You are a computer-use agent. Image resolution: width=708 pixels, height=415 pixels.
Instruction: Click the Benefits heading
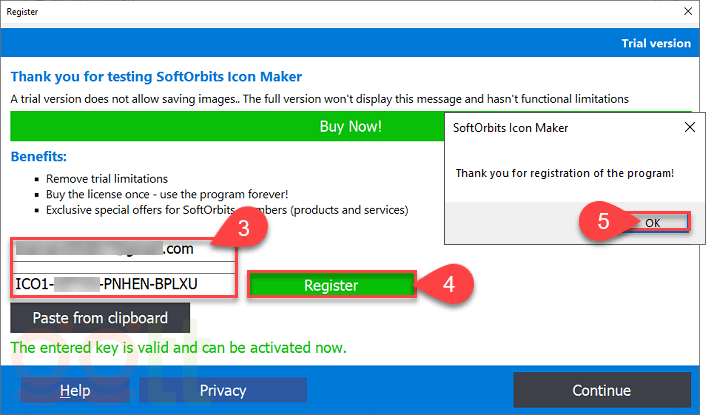pos(39,157)
